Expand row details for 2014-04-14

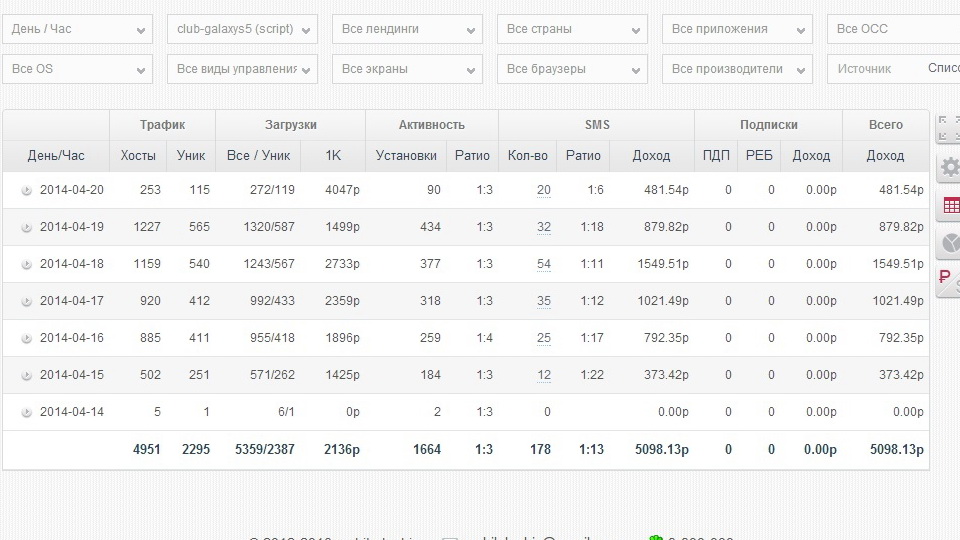click(x=26, y=412)
